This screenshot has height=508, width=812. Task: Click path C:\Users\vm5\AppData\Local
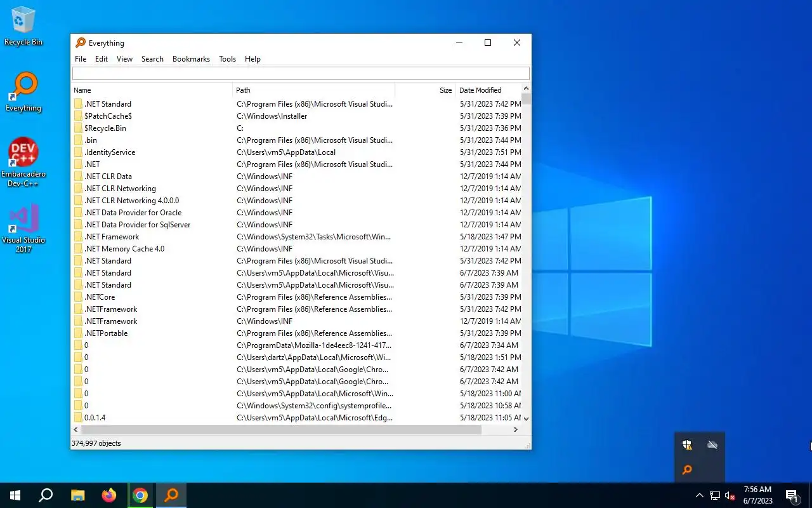(x=286, y=152)
